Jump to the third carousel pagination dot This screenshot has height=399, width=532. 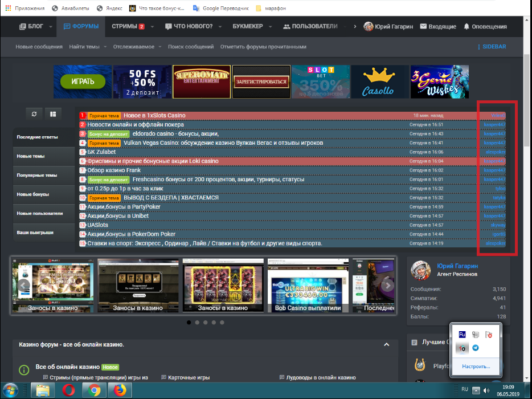click(205, 322)
